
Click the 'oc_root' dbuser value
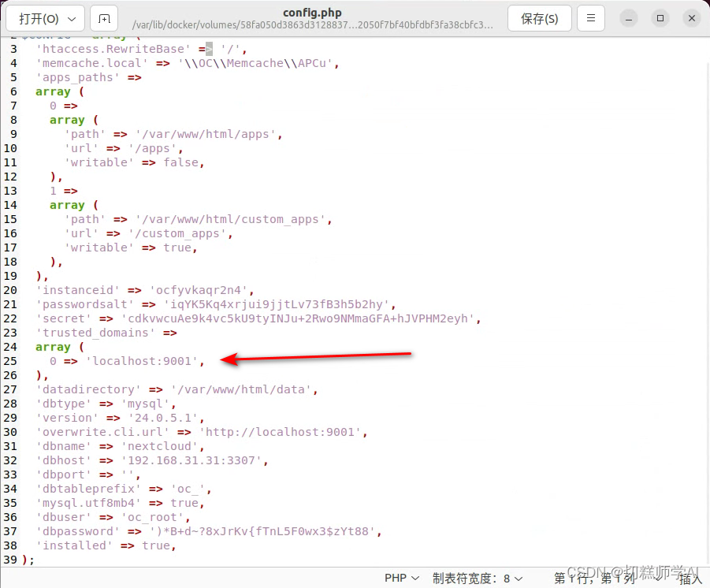152,517
